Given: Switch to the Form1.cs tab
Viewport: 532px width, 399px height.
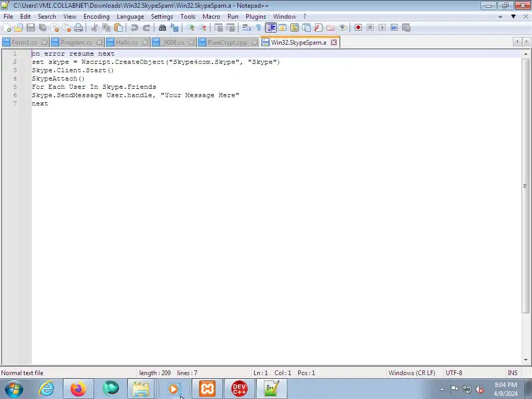Looking at the screenshot, I should click(24, 43).
